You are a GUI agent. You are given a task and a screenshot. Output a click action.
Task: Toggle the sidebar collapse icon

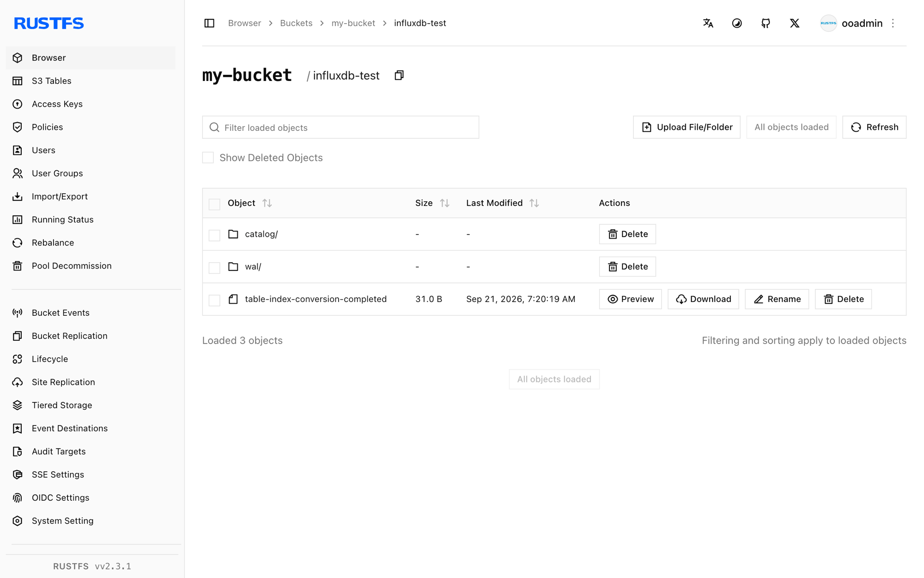(209, 23)
